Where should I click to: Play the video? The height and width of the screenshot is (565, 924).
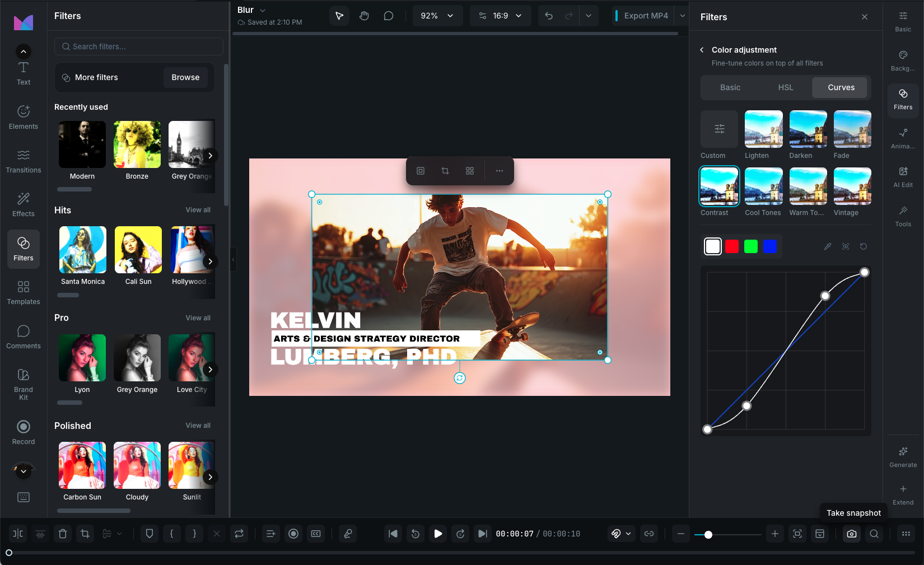[x=438, y=534]
